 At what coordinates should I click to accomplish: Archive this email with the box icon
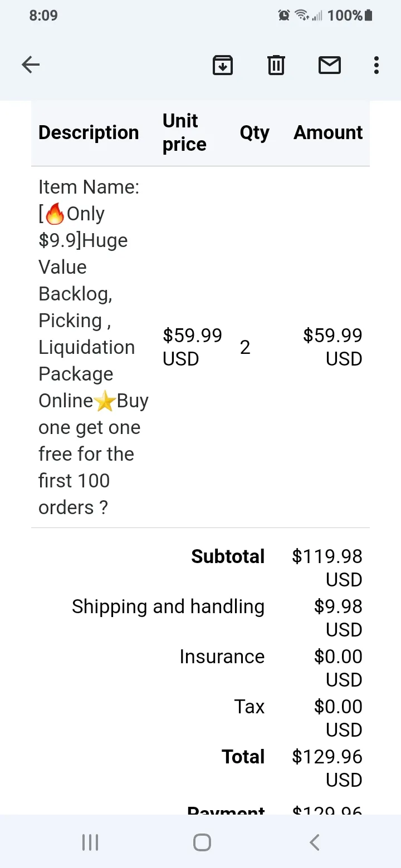point(223,65)
